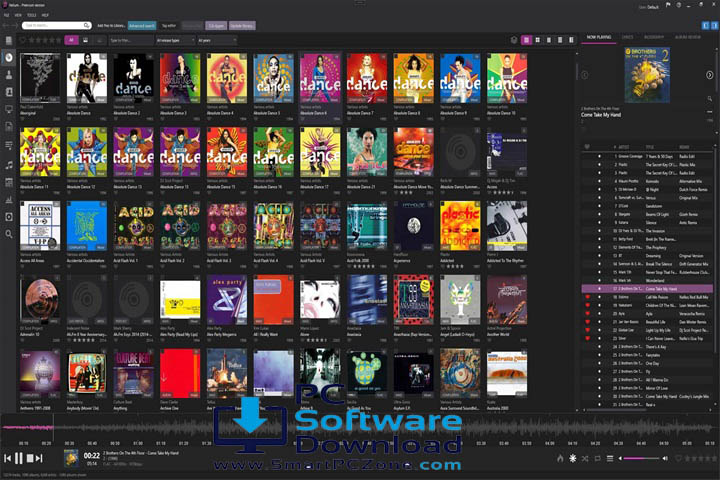The image size is (720, 480).
Task: Select the purple 'All' filter toggle
Action: point(71,40)
